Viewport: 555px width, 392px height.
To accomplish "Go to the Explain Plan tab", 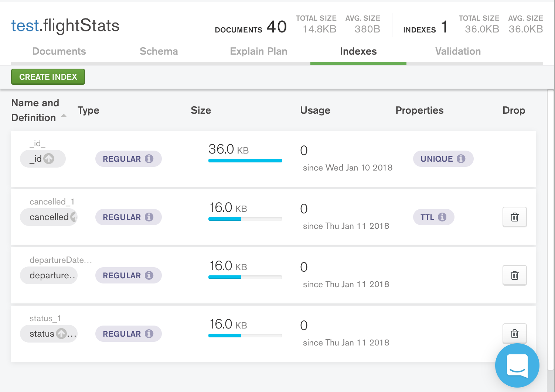I will click(x=259, y=51).
